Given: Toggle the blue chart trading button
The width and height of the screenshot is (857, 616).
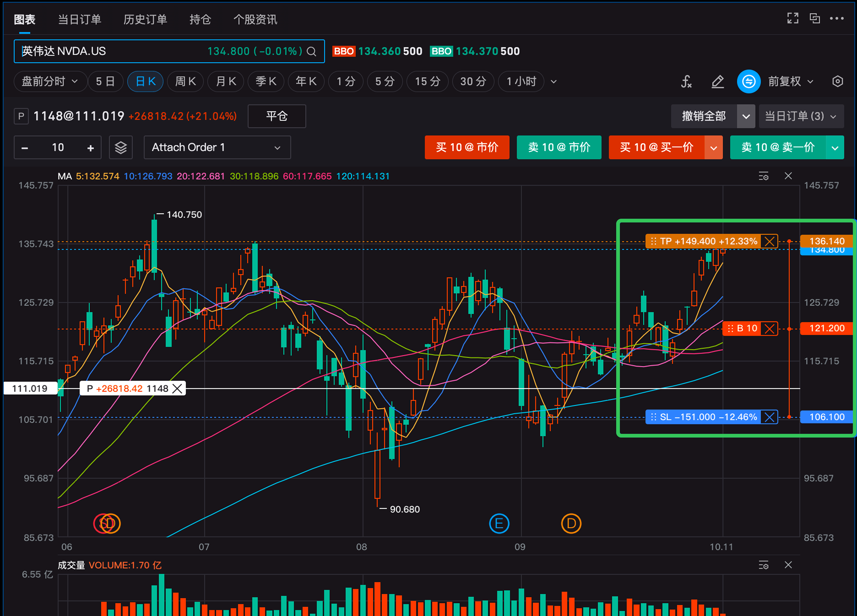Looking at the screenshot, I should pyautogui.click(x=749, y=82).
